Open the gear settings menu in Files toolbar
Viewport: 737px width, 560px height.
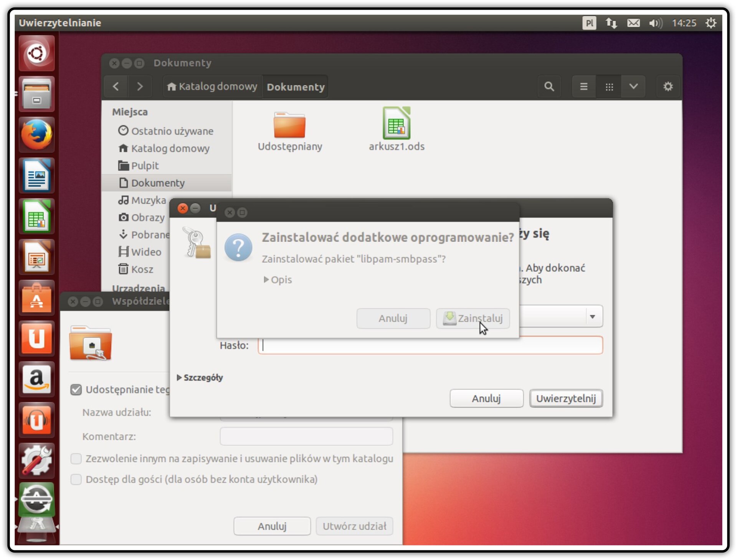[668, 87]
